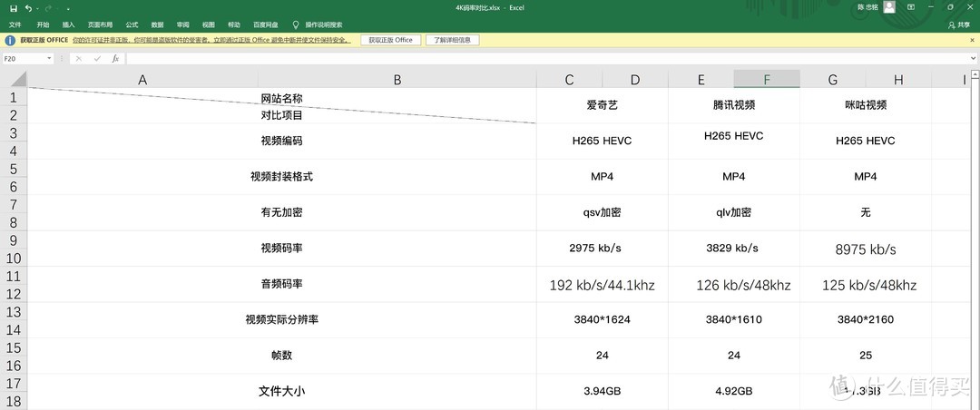Select row 9 header
The height and width of the screenshot is (410, 980).
coord(15,240)
